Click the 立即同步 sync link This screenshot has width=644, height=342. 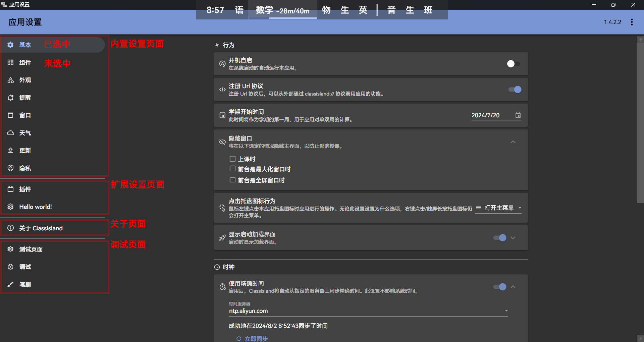(x=256, y=339)
